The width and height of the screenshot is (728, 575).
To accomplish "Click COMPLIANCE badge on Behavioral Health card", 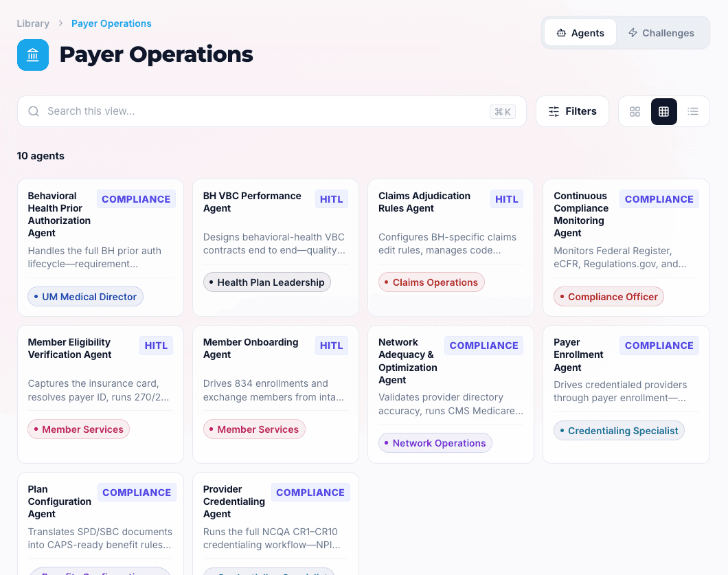I will pyautogui.click(x=136, y=199).
